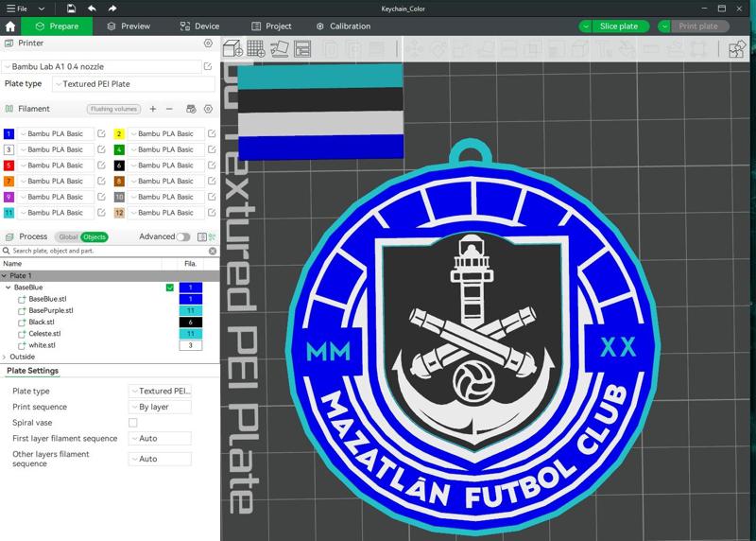The height and width of the screenshot is (541, 756).
Task: Open printer settings gear icon
Action: [208, 43]
